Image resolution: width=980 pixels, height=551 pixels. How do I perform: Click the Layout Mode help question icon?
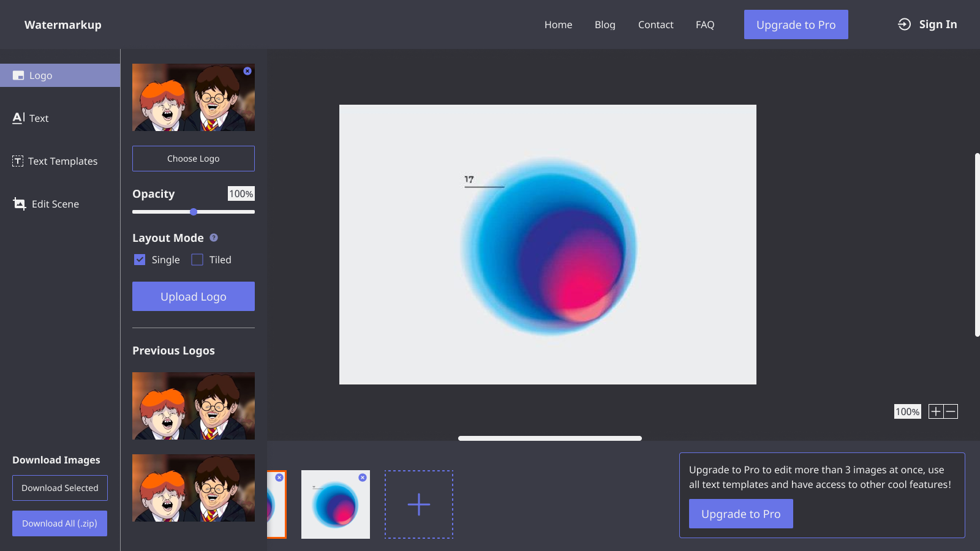point(214,238)
